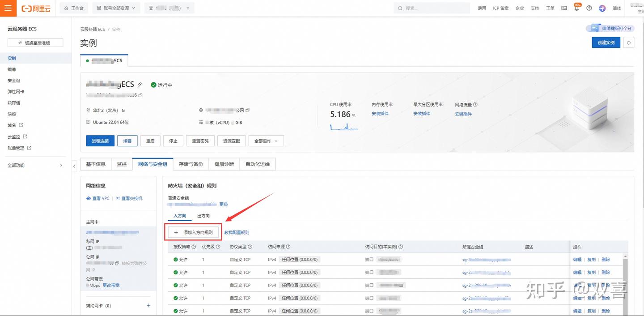Click the refresh icon beside 创建实例

(629, 43)
